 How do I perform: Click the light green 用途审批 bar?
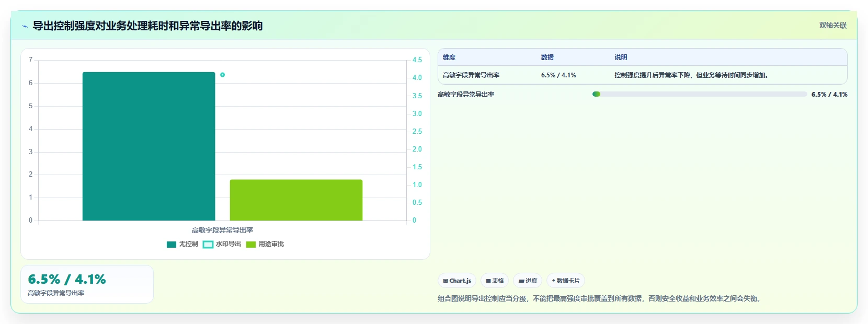[x=296, y=200]
